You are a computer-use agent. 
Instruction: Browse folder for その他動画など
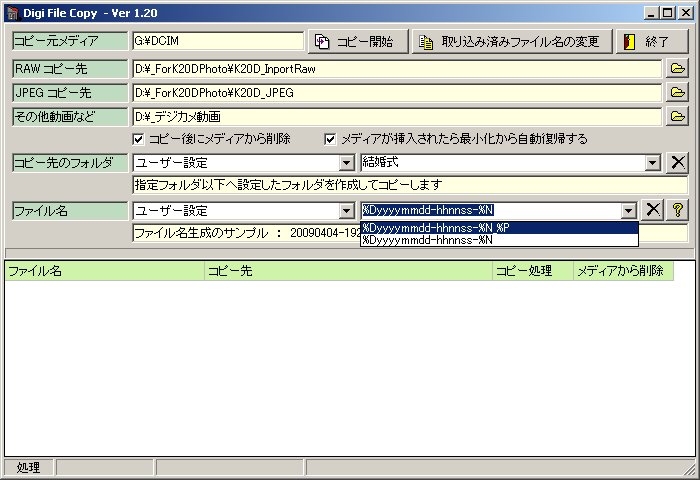(677, 117)
